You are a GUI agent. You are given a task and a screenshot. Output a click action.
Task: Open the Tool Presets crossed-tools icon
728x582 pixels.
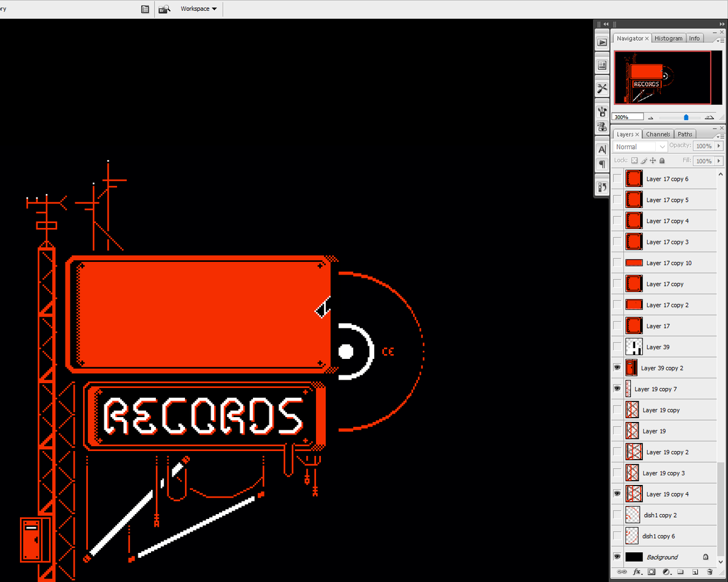tap(602, 88)
